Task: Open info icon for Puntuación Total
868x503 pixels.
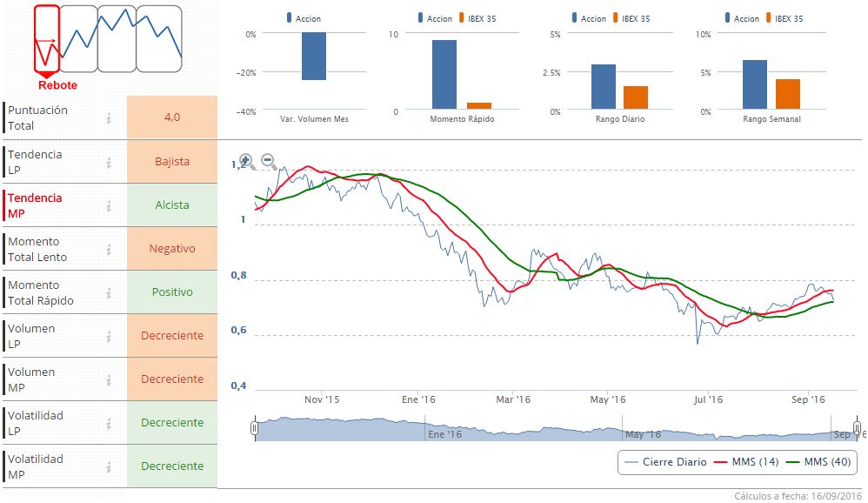Action: [109, 118]
